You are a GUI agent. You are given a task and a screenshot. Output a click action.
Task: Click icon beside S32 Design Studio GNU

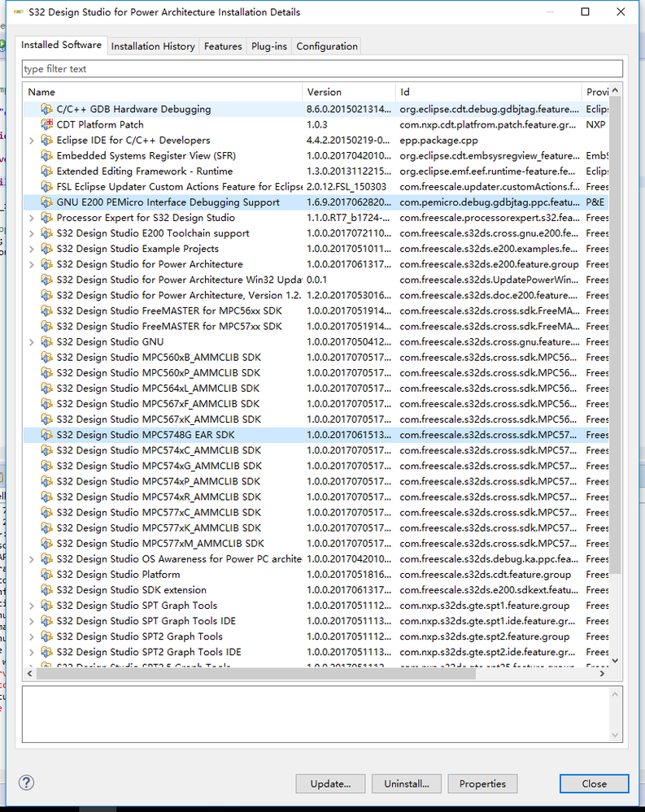pyautogui.click(x=46, y=342)
